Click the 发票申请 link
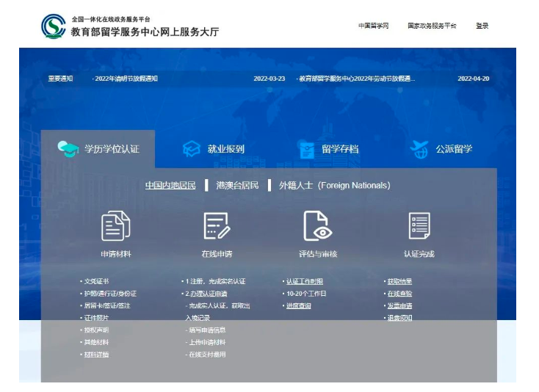 (399, 306)
